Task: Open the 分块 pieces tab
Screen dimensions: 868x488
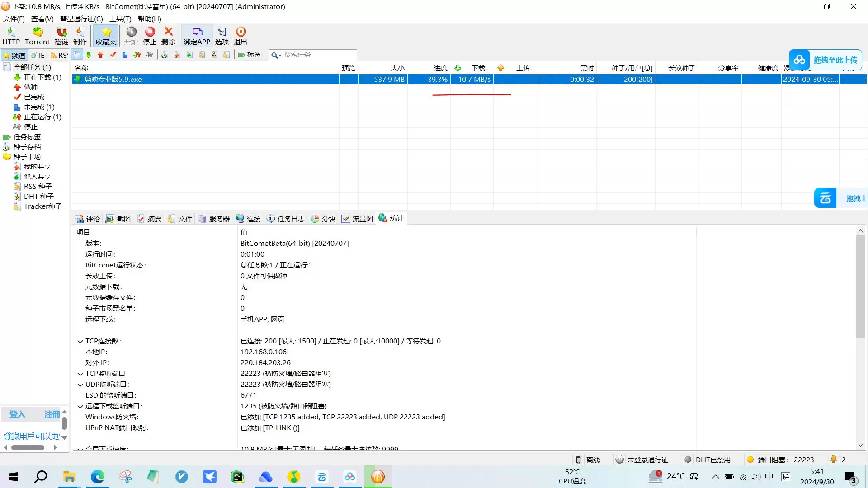Action: pyautogui.click(x=324, y=219)
